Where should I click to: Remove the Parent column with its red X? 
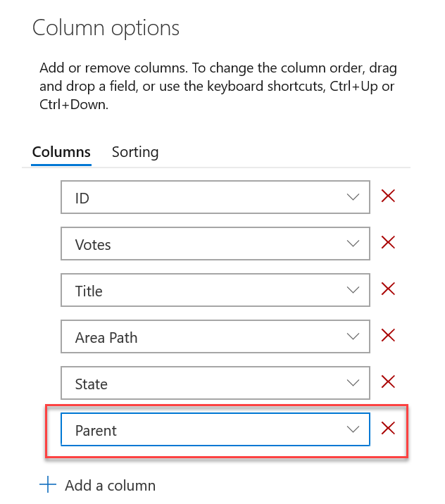point(387,428)
